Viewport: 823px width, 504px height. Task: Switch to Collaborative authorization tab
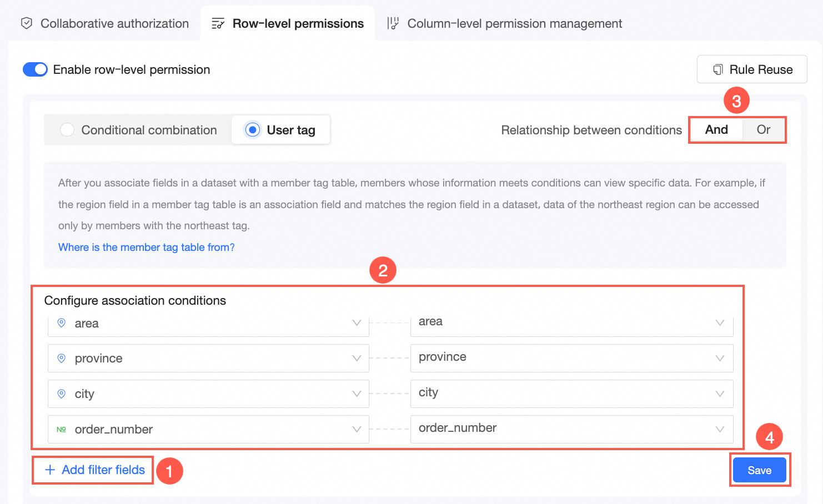pyautogui.click(x=114, y=23)
